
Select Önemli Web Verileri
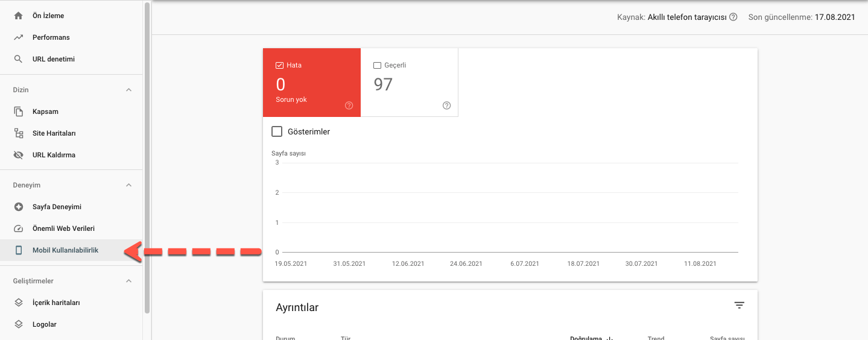[x=71, y=228]
